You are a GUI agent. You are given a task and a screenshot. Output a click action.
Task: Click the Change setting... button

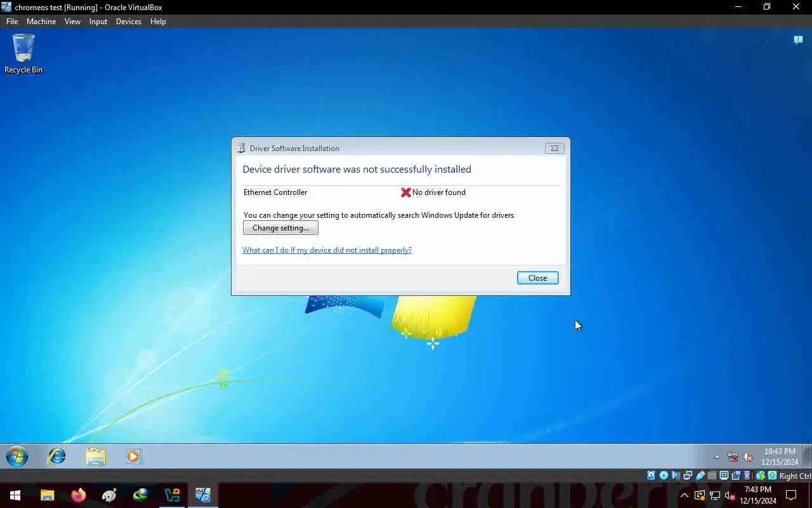tap(280, 228)
